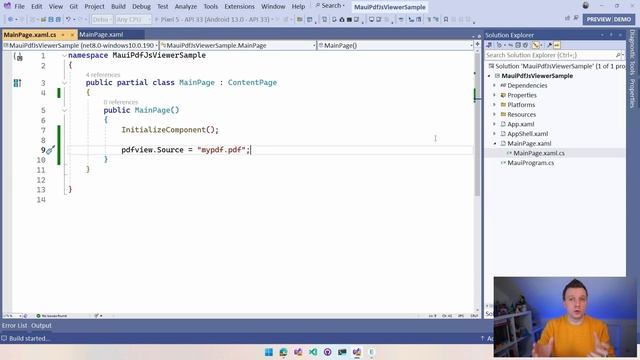Click the Save All toolbar icon
640x360 pixels.
[58, 19]
